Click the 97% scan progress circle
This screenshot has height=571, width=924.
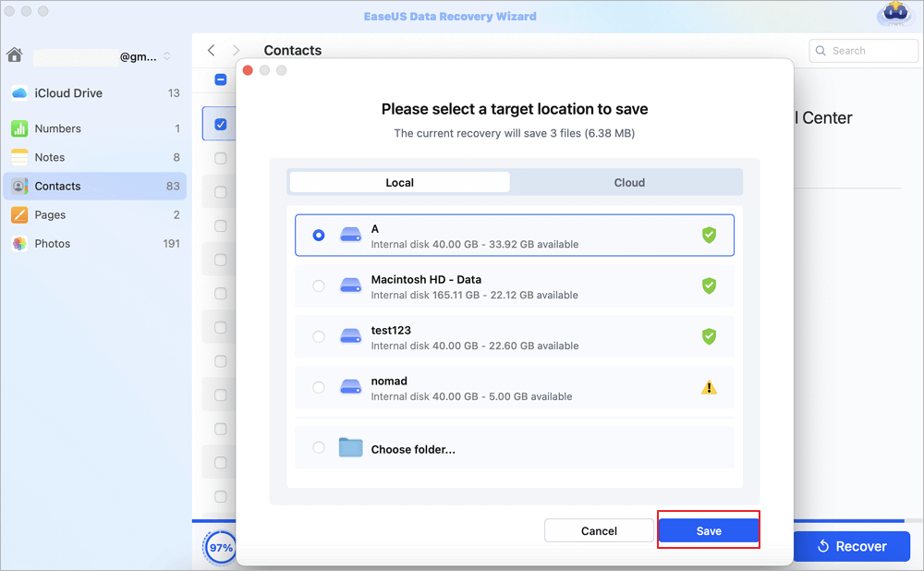(x=221, y=547)
